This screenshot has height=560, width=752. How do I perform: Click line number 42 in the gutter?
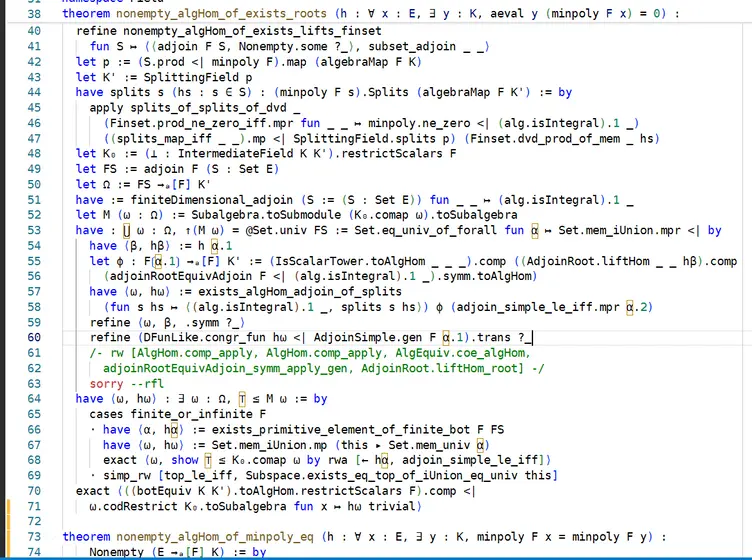click(34, 62)
